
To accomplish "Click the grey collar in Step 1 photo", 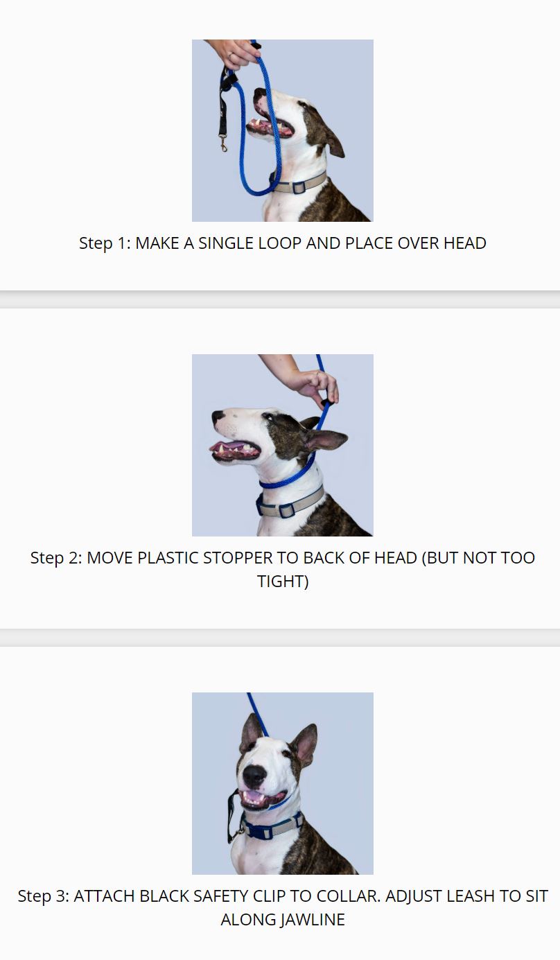I will tap(299, 185).
